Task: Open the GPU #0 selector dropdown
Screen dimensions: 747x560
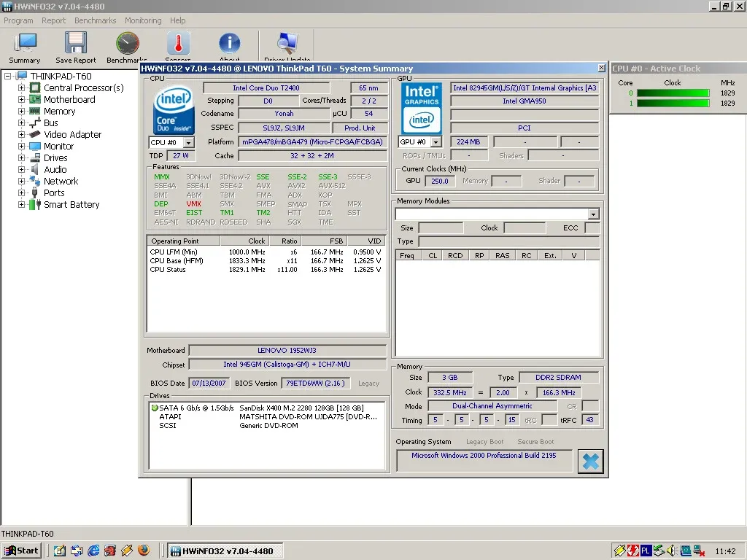Action: click(x=436, y=142)
